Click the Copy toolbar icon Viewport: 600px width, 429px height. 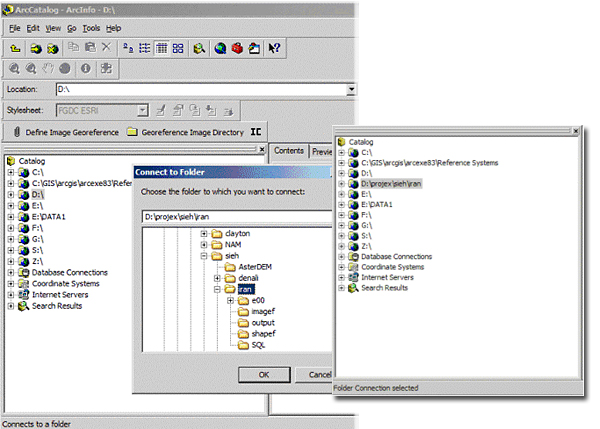click(x=73, y=47)
